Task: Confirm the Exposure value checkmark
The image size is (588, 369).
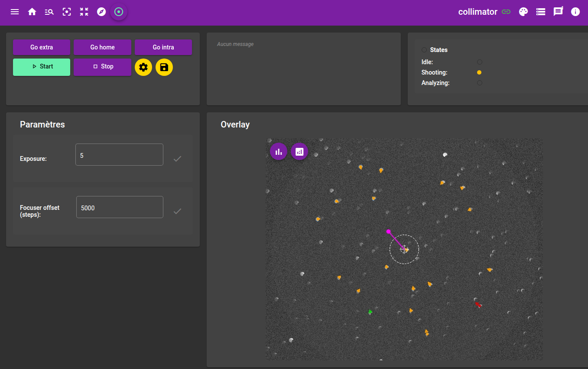Action: click(177, 159)
